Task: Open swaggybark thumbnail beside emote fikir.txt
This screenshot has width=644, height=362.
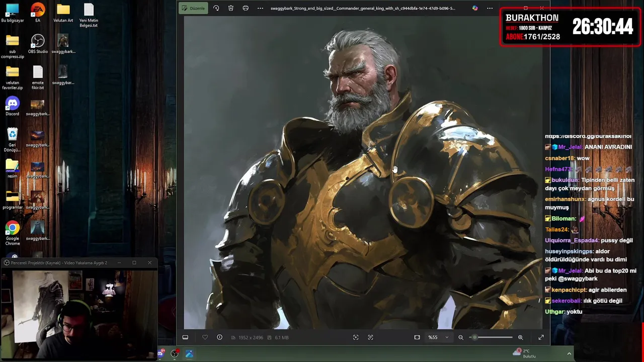Action: click(x=63, y=75)
